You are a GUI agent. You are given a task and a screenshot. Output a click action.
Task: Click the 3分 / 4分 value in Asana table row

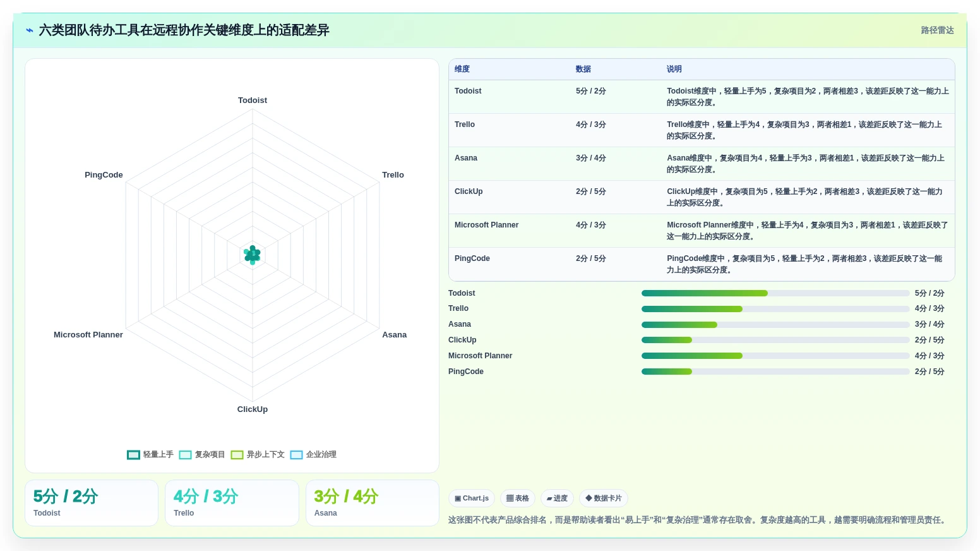click(x=591, y=158)
